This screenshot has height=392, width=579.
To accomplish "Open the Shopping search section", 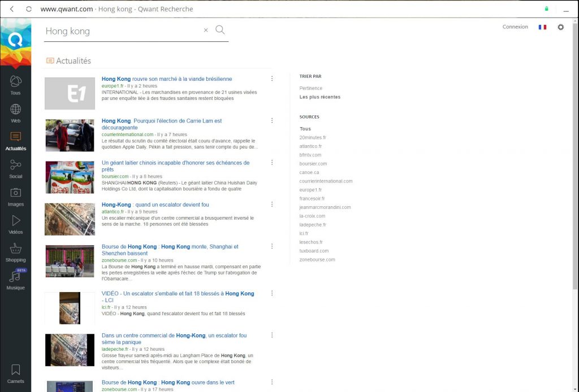I will (15, 252).
